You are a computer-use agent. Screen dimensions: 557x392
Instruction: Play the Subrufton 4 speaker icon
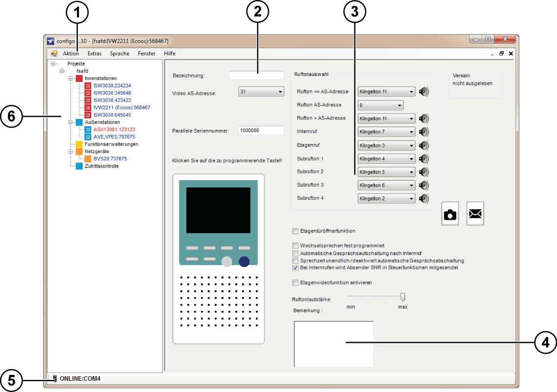click(x=424, y=198)
